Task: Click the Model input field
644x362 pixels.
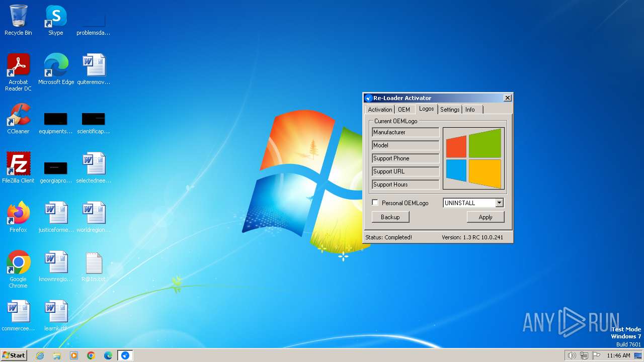Action: [406, 145]
